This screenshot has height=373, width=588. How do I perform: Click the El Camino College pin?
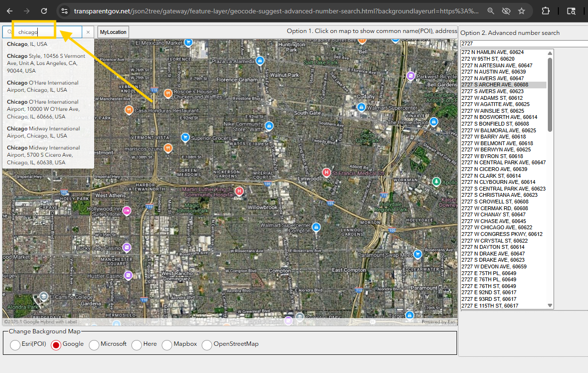44,297
